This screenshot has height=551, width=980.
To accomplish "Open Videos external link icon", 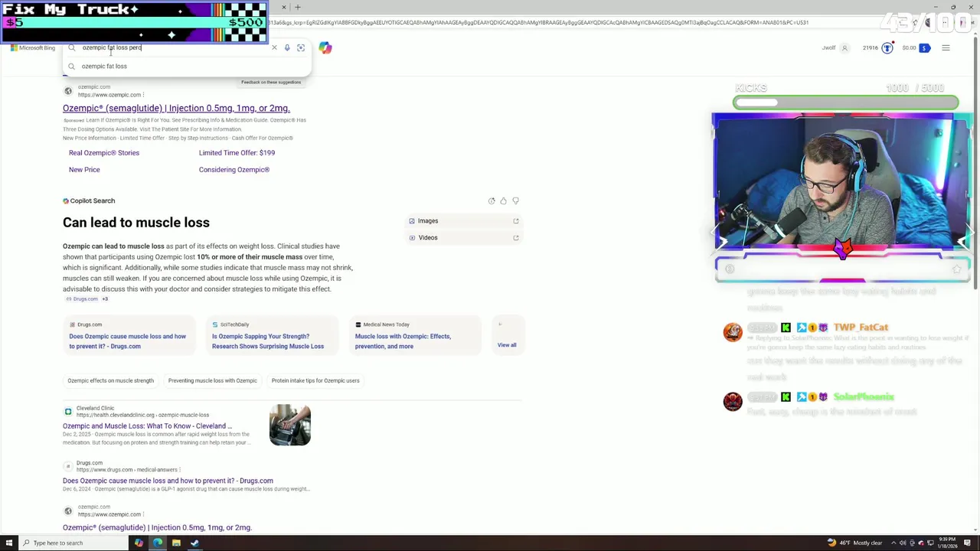I will (x=516, y=238).
